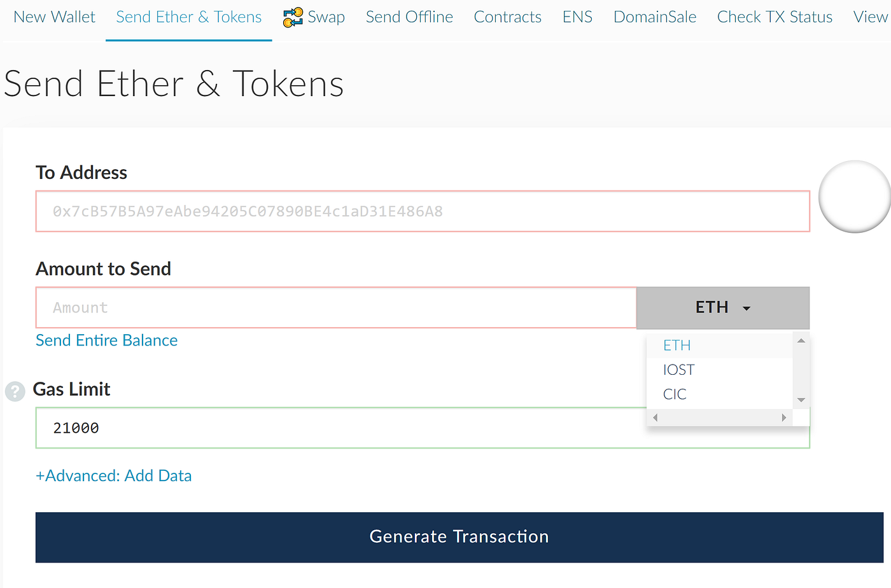891x588 pixels.
Task: Switch to Send Ether & Tokens tab
Action: 188,17
